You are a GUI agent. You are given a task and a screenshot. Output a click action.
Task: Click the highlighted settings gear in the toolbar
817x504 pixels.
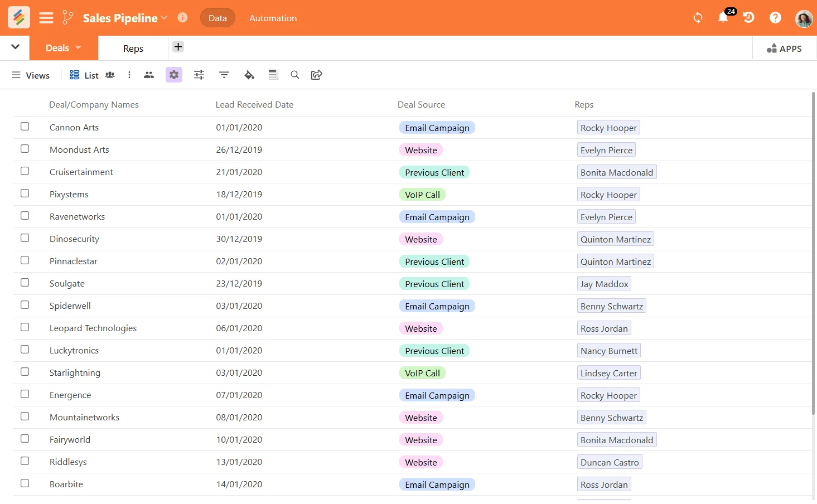click(x=174, y=74)
